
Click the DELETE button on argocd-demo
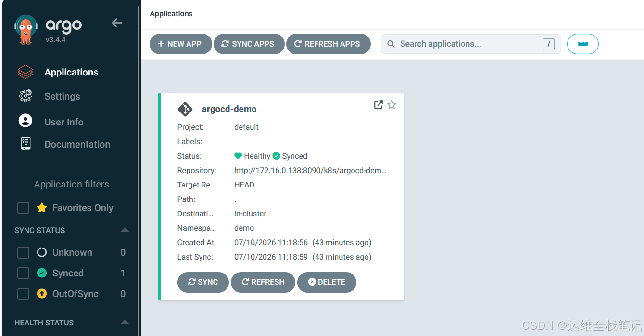click(x=327, y=282)
